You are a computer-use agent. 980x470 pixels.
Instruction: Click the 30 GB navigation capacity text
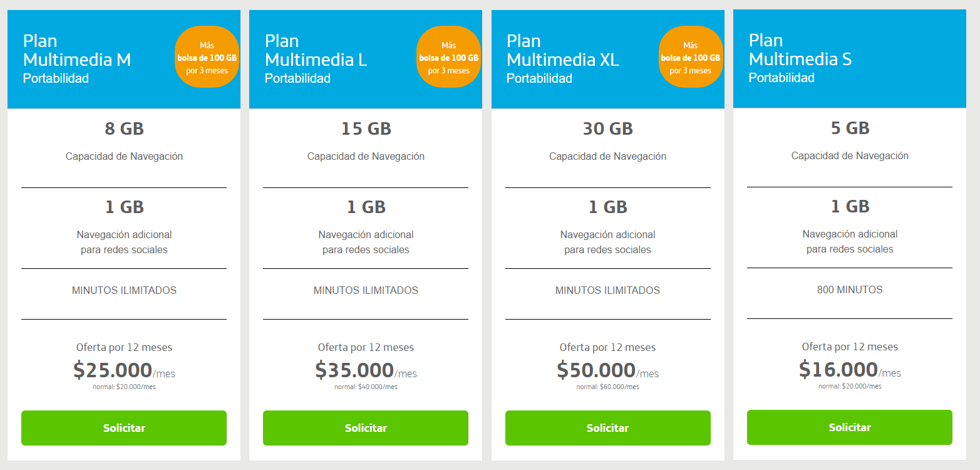pos(607,129)
